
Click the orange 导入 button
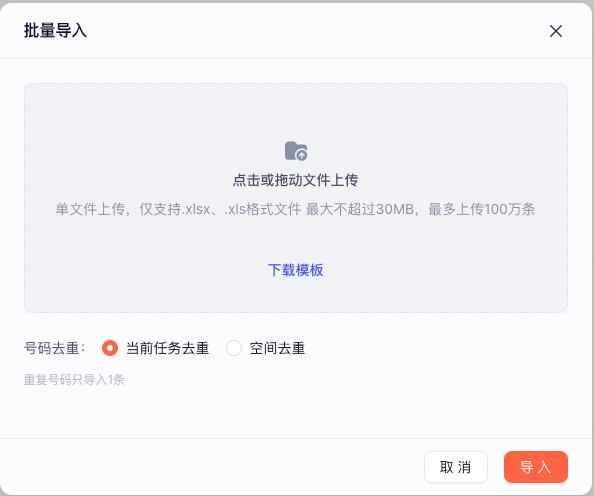[536, 467]
